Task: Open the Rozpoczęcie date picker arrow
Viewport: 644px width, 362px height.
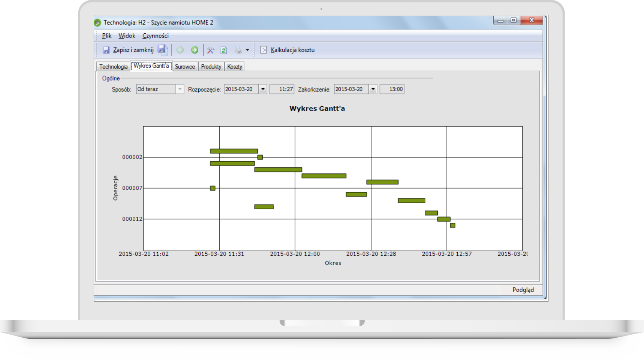Action: point(263,89)
